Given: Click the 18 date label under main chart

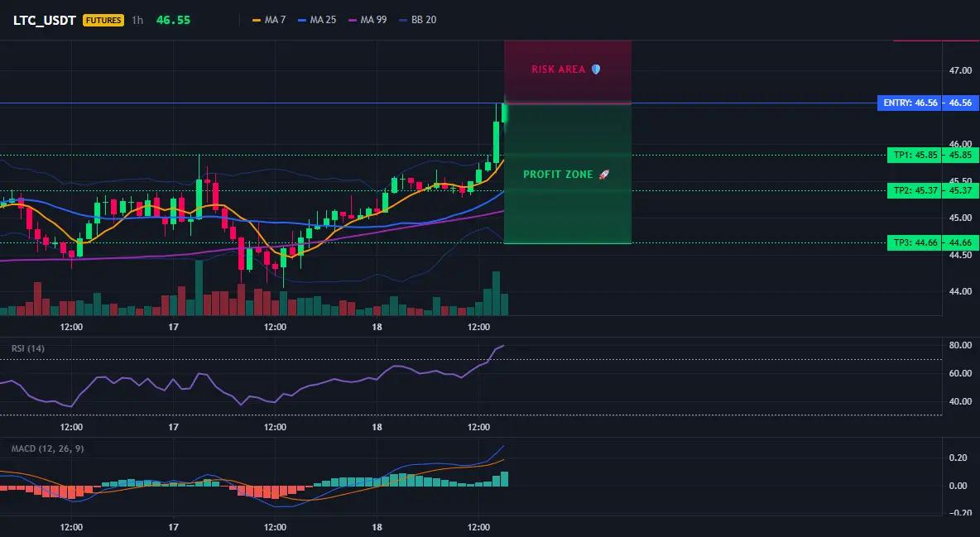Looking at the screenshot, I should pos(377,327).
